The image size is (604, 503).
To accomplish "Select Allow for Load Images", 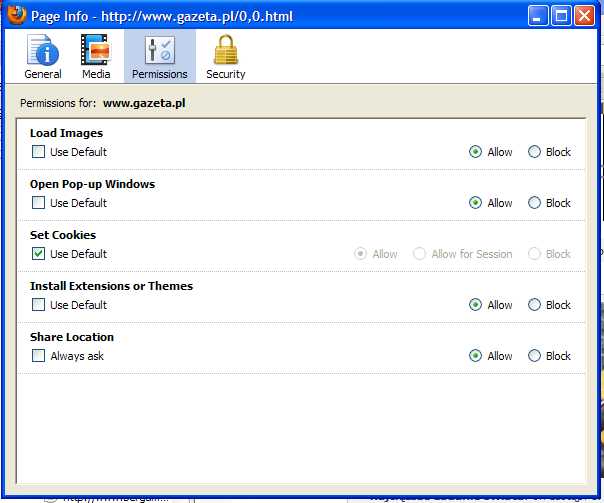I will (x=475, y=152).
